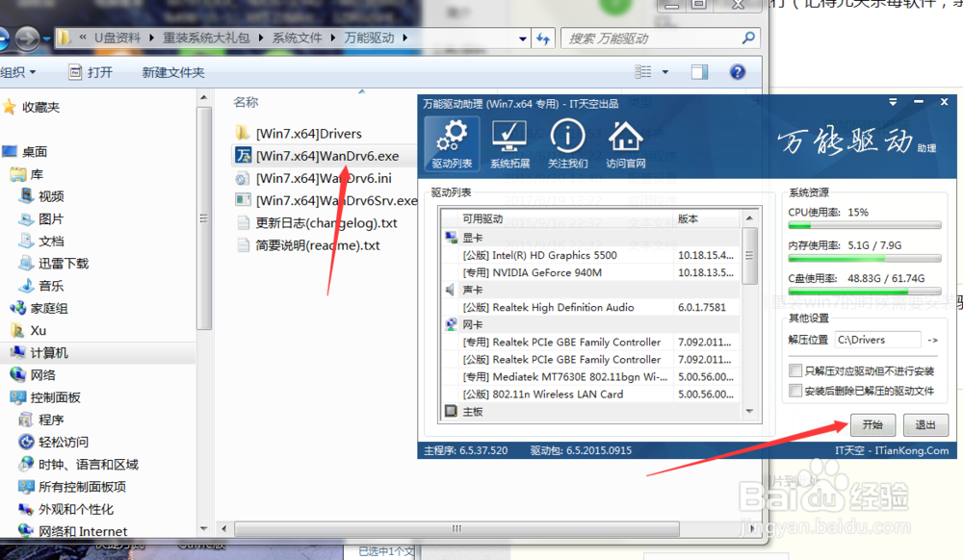Screen dimensions: 963x560
Task: Select 计算机 in navigation pane
Action: pos(49,353)
